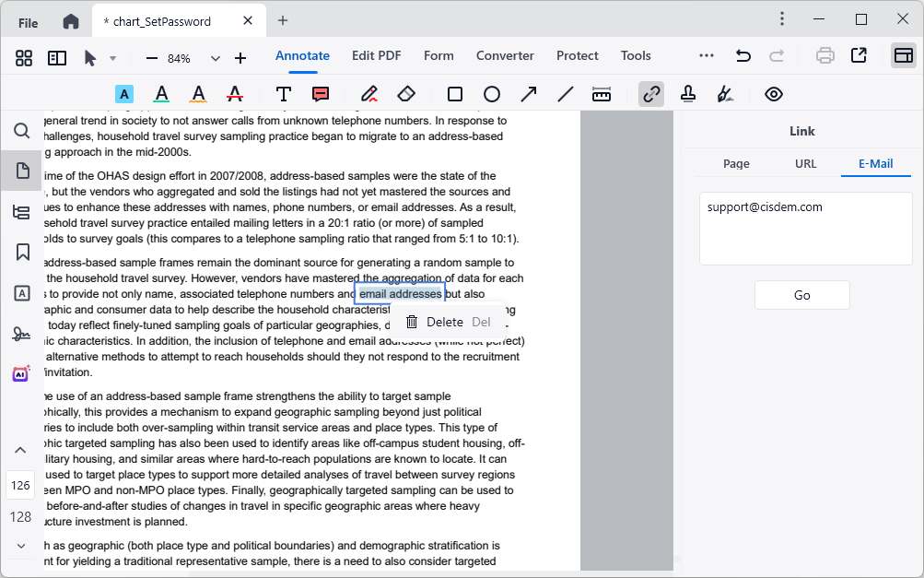The image size is (924, 578).
Task: Activate the rectangle shape tool
Action: (455, 94)
